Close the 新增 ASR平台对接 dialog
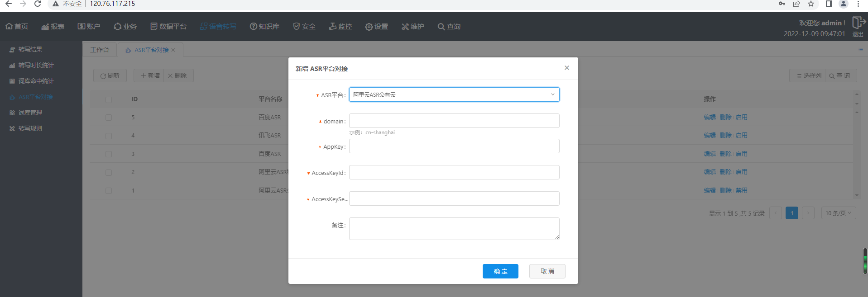Screen dimensions: 868x297 tap(566, 68)
